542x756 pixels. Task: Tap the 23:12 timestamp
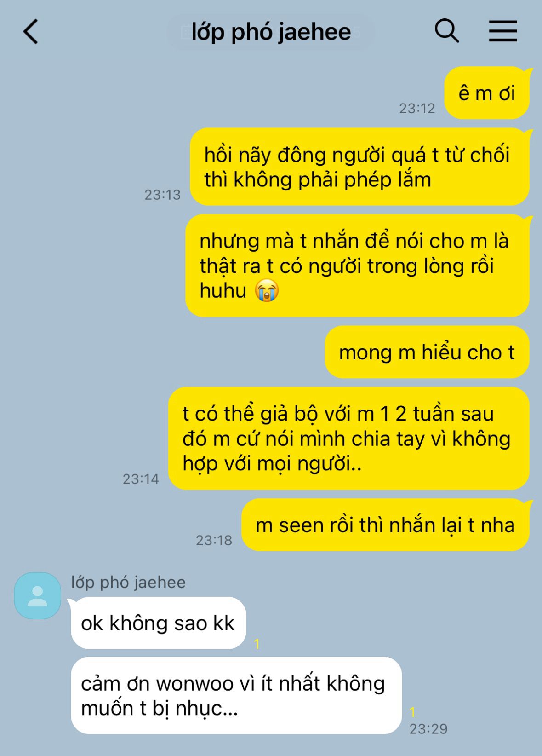[x=417, y=108]
